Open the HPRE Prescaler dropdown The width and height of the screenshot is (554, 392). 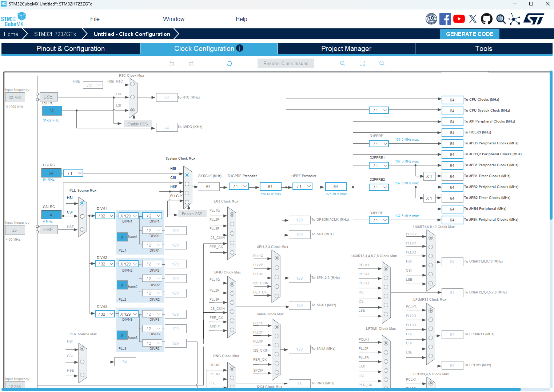[303, 187]
